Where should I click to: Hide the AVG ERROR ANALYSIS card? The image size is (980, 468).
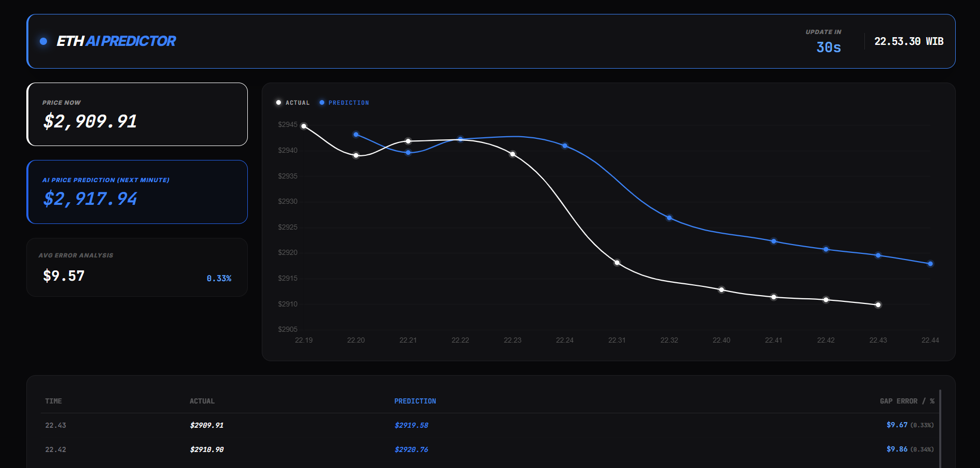(x=137, y=267)
